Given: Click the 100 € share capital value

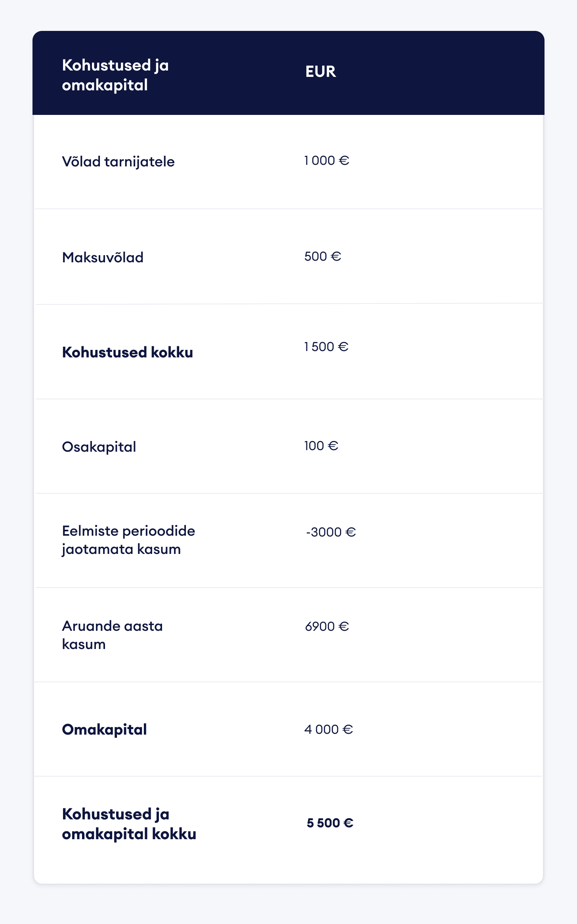Looking at the screenshot, I should pyautogui.click(x=321, y=446).
